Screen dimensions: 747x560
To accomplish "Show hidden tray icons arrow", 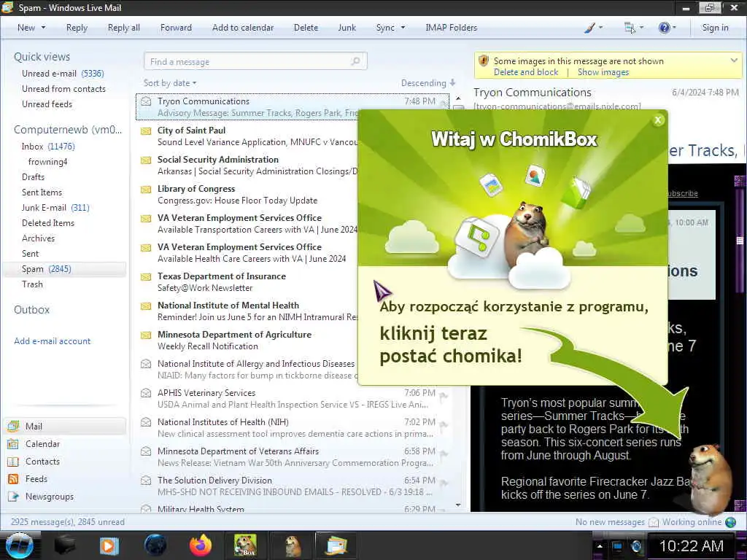I will click(x=600, y=546).
